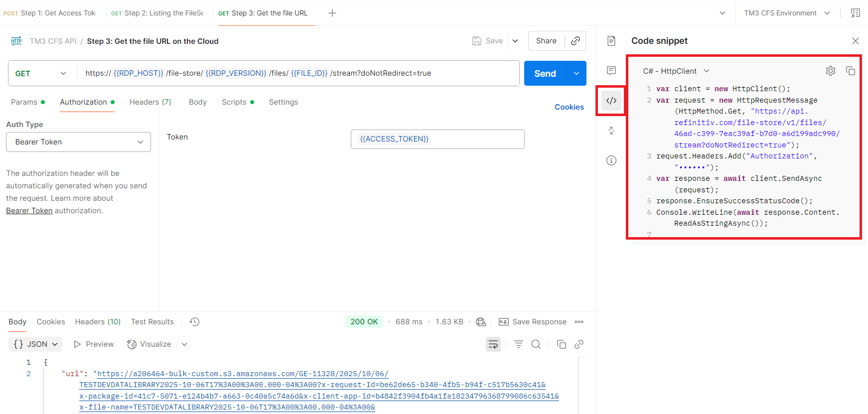Open the Documentation icon in right sidebar
868x414 pixels.
(x=611, y=41)
